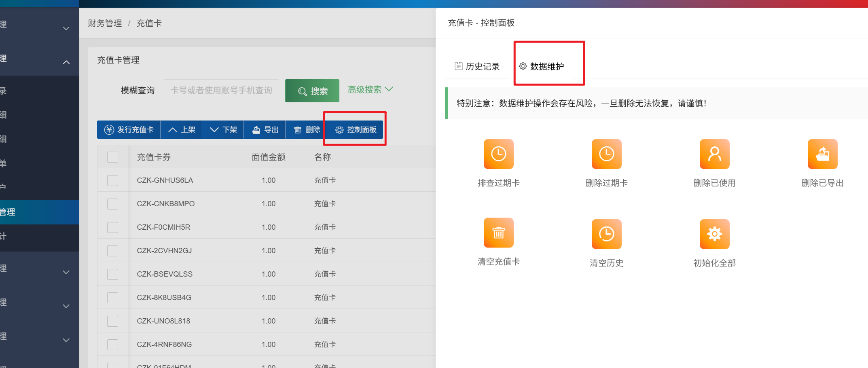Select the checkbox for CZK-F0CMIH5R row
This screenshot has height=368, width=868.
click(112, 227)
